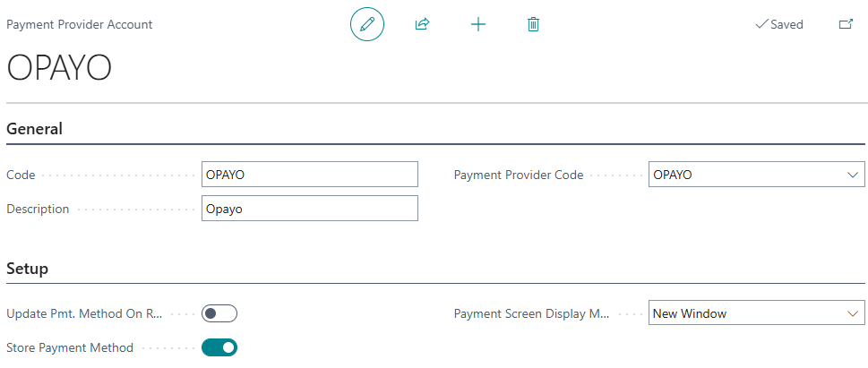The height and width of the screenshot is (368, 868).
Task: Click into the Description input field
Action: pos(309,209)
